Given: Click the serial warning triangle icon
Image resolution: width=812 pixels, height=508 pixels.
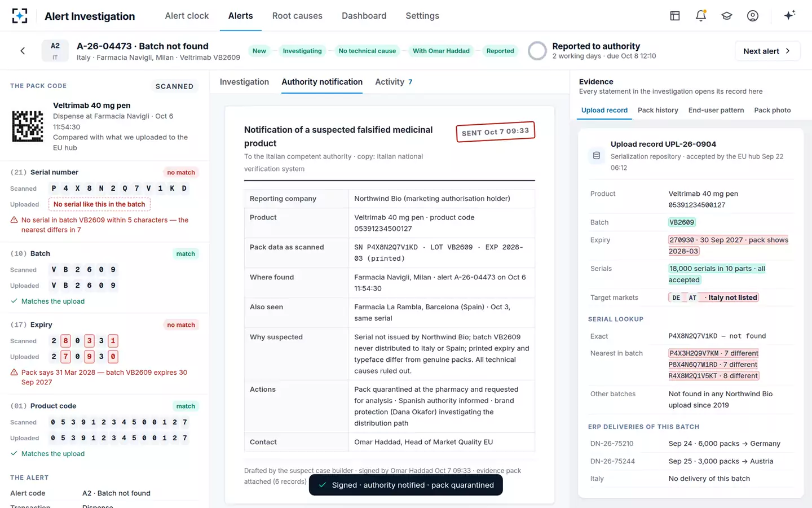Looking at the screenshot, I should (14, 220).
